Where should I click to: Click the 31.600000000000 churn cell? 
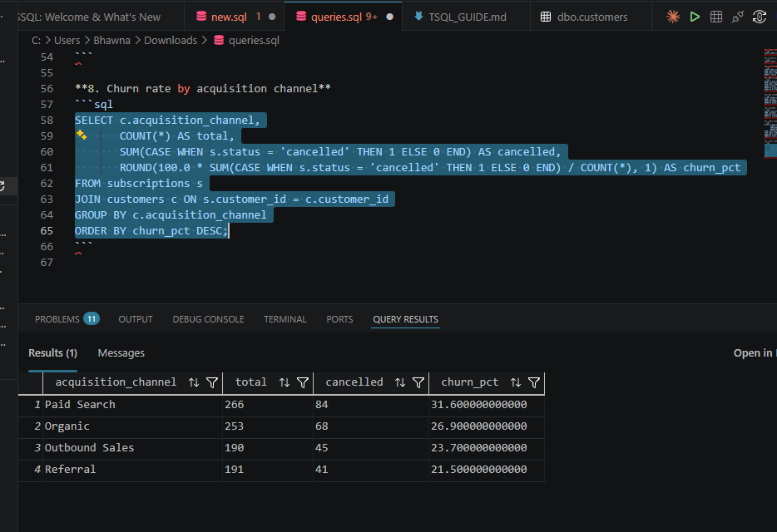point(487,405)
